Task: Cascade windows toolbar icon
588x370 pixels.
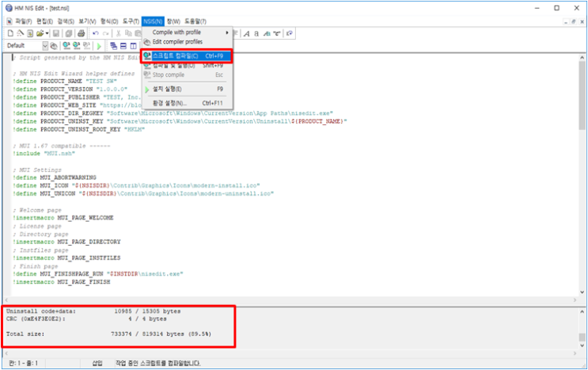Action: [x=113, y=46]
